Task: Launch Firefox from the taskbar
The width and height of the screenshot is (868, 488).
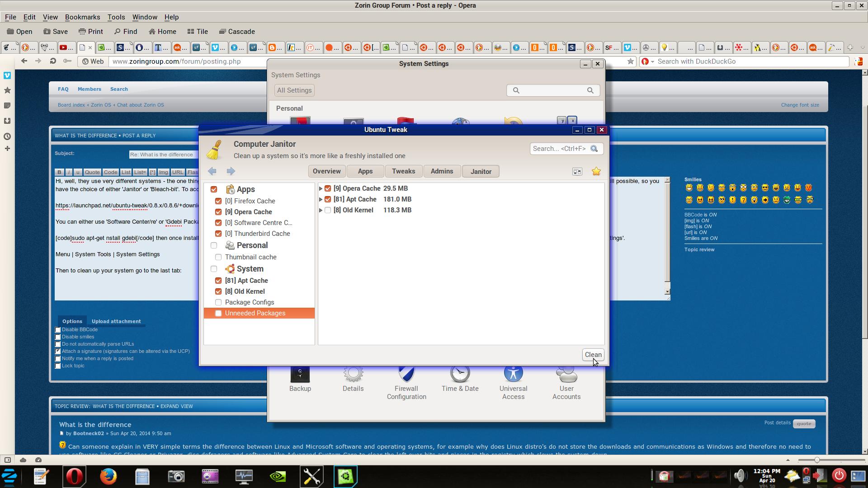Action: 108,476
